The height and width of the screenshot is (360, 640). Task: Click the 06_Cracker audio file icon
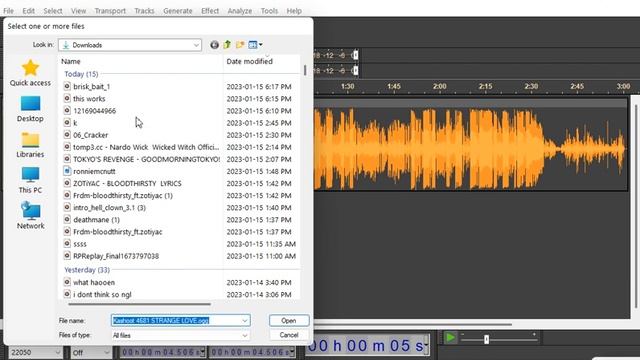click(x=67, y=135)
